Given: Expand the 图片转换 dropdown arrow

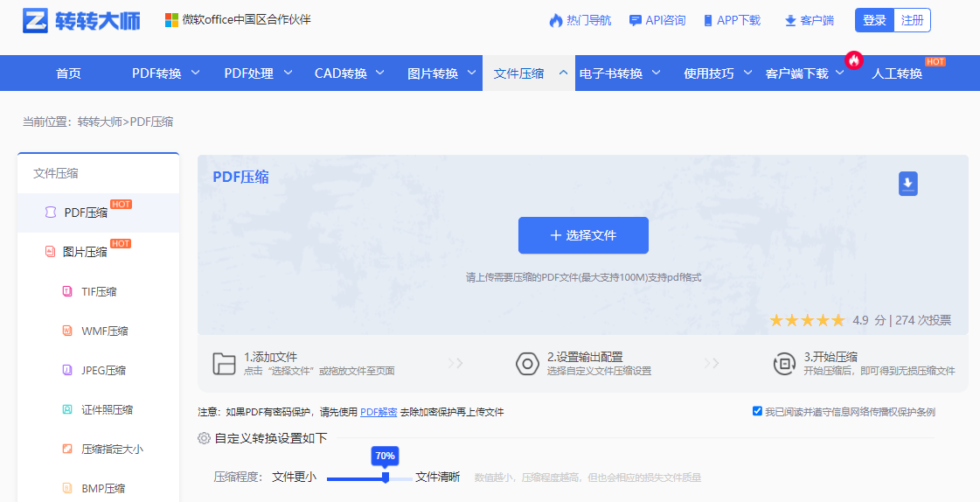Looking at the screenshot, I should [472, 73].
